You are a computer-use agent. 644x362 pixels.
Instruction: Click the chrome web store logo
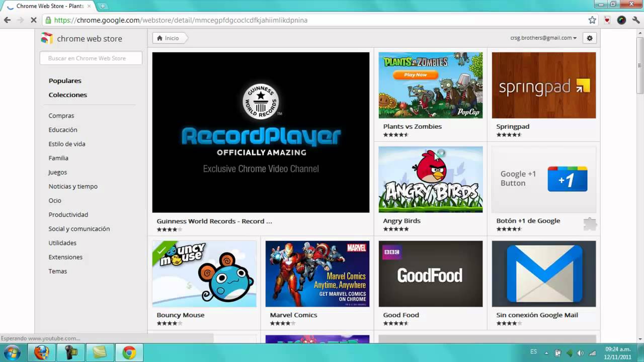tap(46, 38)
